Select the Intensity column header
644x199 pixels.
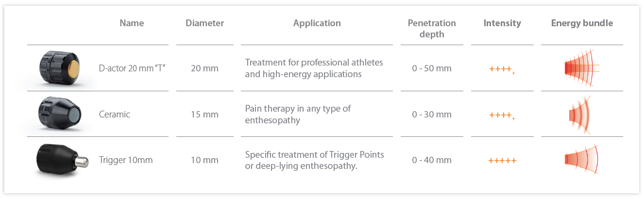click(x=502, y=23)
